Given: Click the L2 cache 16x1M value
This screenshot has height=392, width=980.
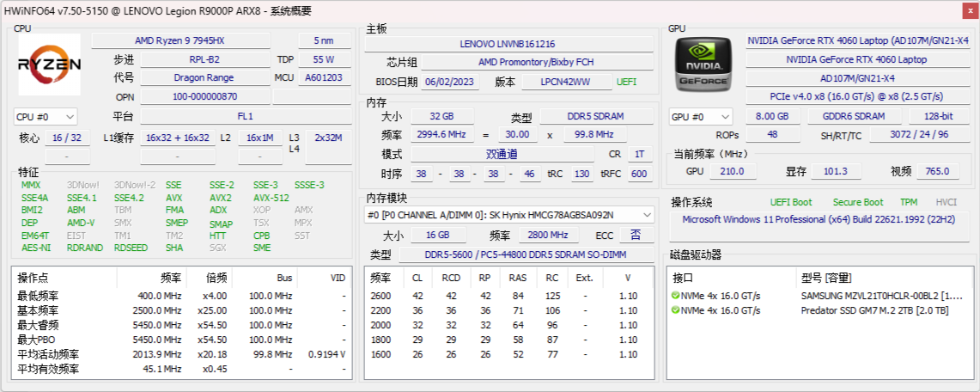Looking at the screenshot, I should 260,138.
